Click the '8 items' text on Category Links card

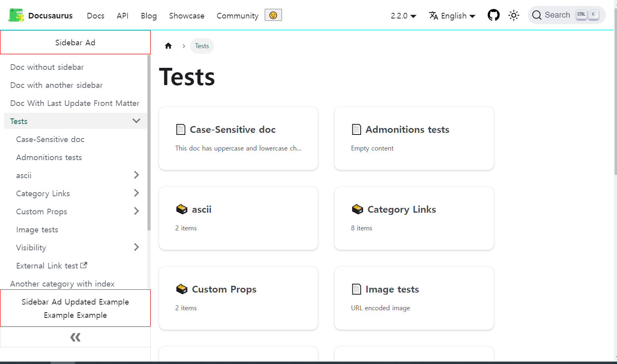[x=362, y=228]
